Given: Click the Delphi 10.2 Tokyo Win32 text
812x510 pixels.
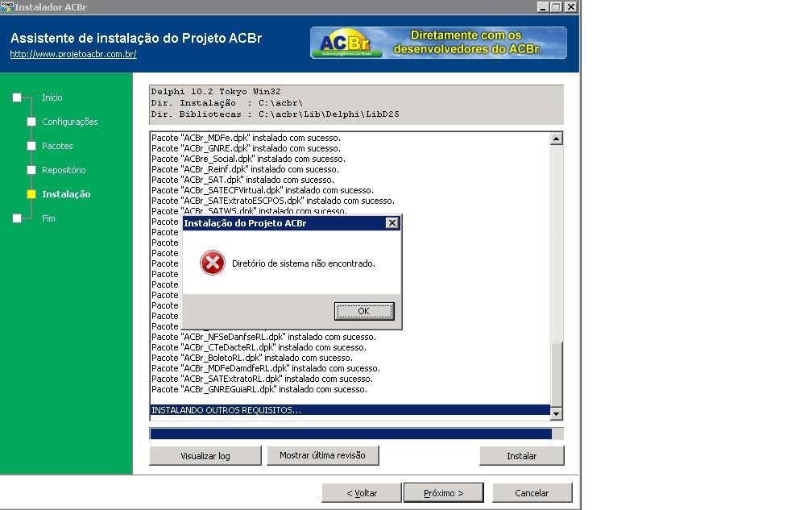Looking at the screenshot, I should (216, 92).
